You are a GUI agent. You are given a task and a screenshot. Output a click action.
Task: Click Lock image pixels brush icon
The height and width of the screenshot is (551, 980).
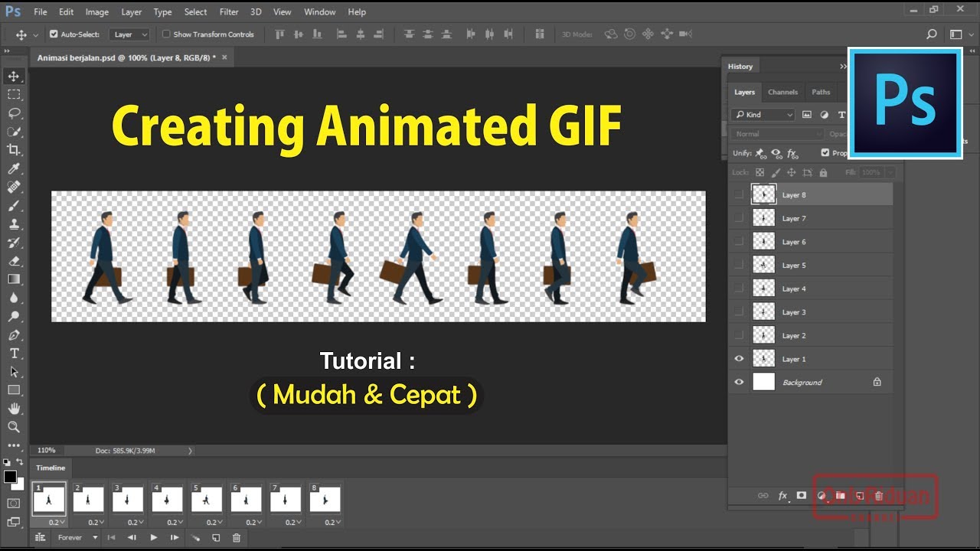776,173
